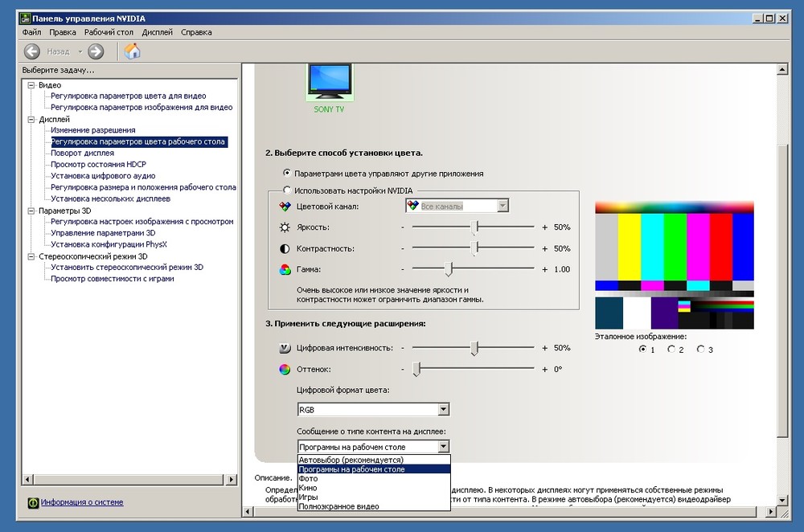This screenshot has width=804, height=532.
Task: Click the system information green icon
Action: coord(33,503)
